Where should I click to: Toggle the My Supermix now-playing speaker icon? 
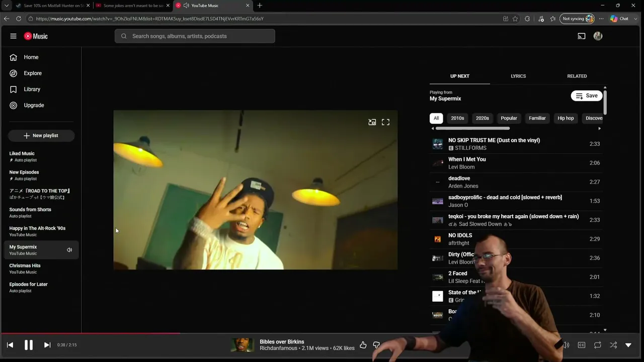pyautogui.click(x=69, y=250)
